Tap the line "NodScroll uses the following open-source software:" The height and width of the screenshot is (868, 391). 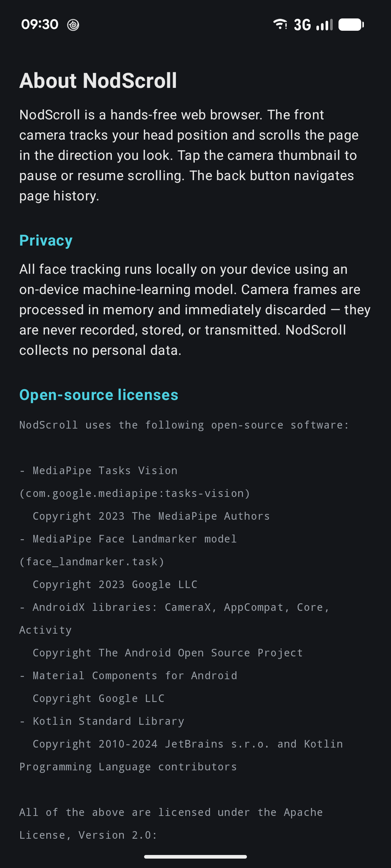[184, 425]
